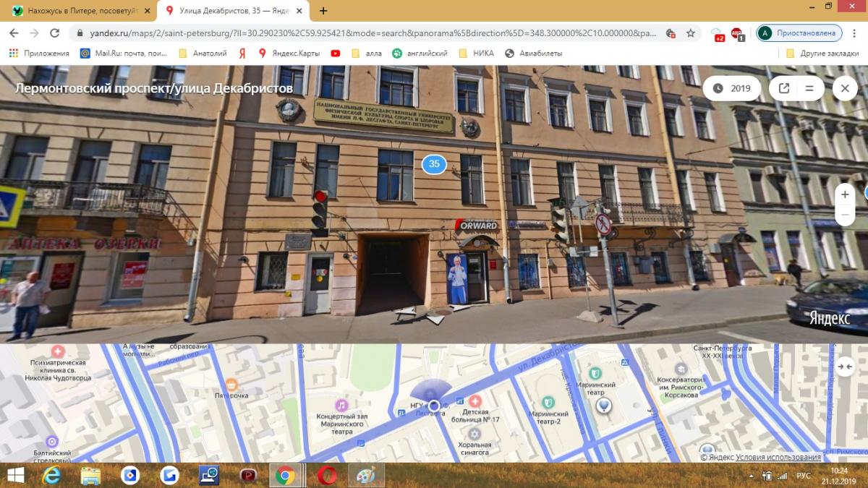Zoom out the panorama with minus button
The image size is (868, 488).
pos(844,215)
